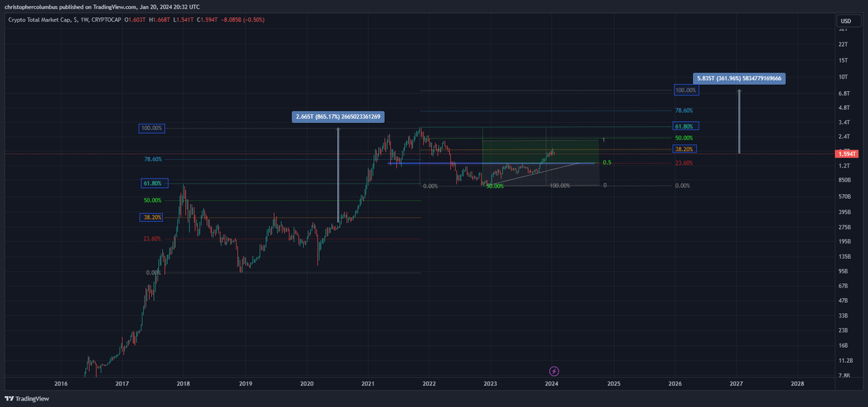The image size is (868, 407).
Task: Select the green 50.00% label below the 2023 low
Action: pyautogui.click(x=495, y=186)
